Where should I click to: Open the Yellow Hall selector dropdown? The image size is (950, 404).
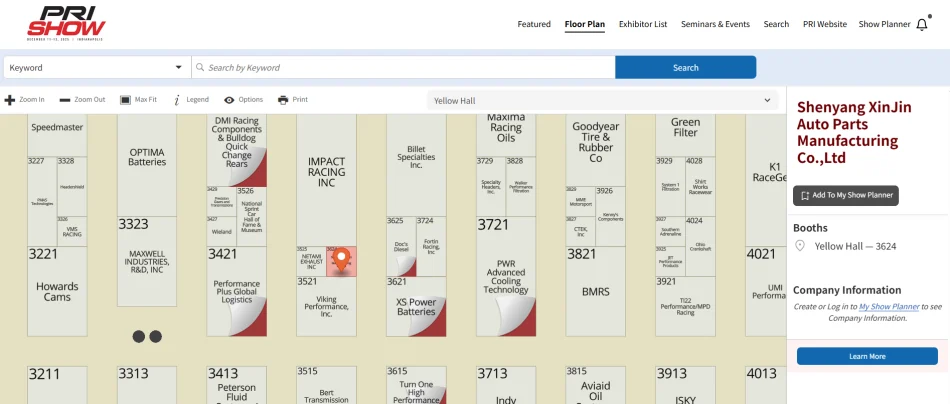pyautogui.click(x=603, y=100)
